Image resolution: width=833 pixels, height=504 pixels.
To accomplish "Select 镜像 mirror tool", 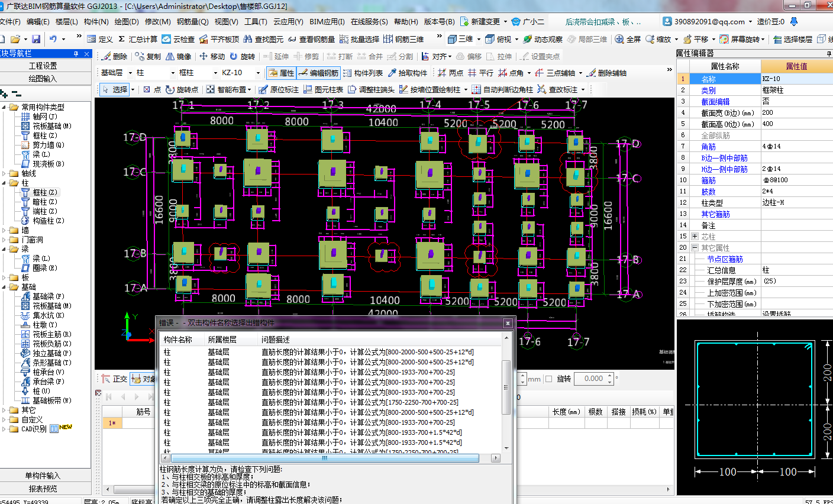I will tap(179, 56).
